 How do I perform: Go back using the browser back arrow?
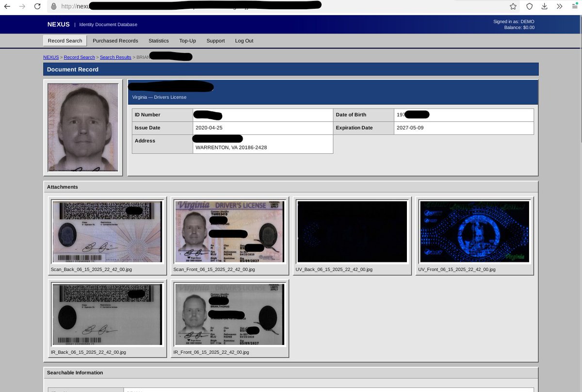point(7,6)
